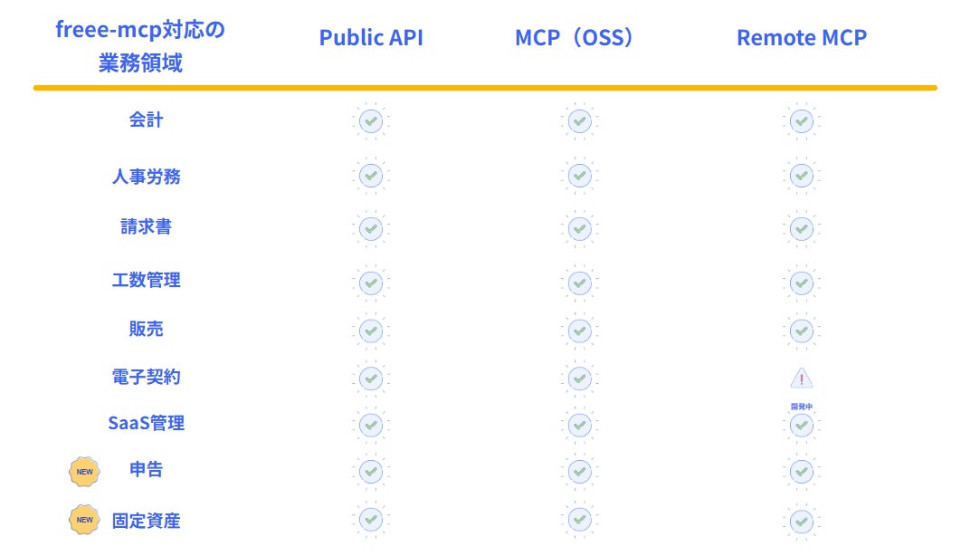Select the MCP（OSS） column header
This screenshot has width=980, height=556.
tap(574, 37)
